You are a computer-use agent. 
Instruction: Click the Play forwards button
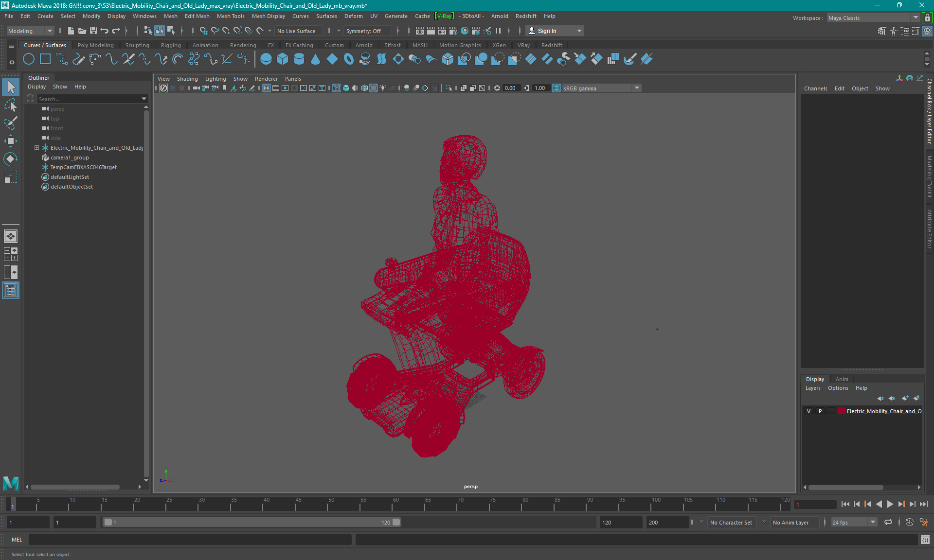pos(890,504)
